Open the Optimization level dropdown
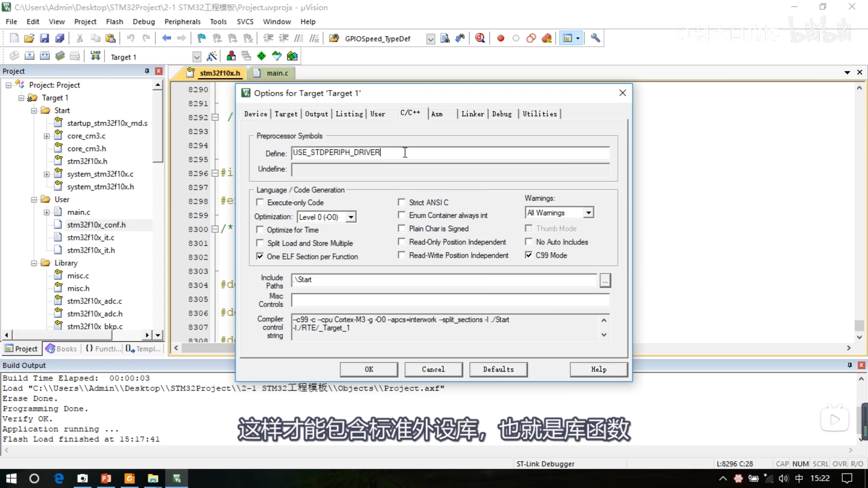Viewport: 868px width, 488px height. click(x=351, y=217)
